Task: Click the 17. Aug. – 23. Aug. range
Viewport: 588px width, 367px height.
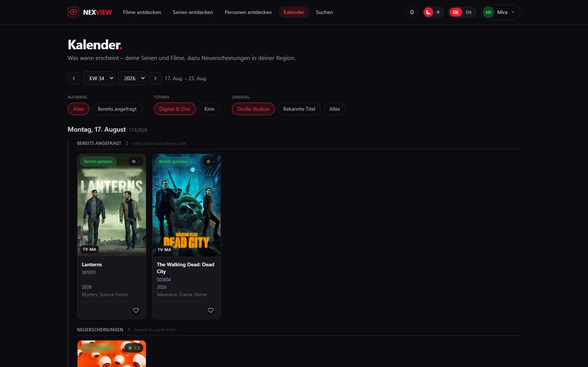Action: (x=186, y=78)
